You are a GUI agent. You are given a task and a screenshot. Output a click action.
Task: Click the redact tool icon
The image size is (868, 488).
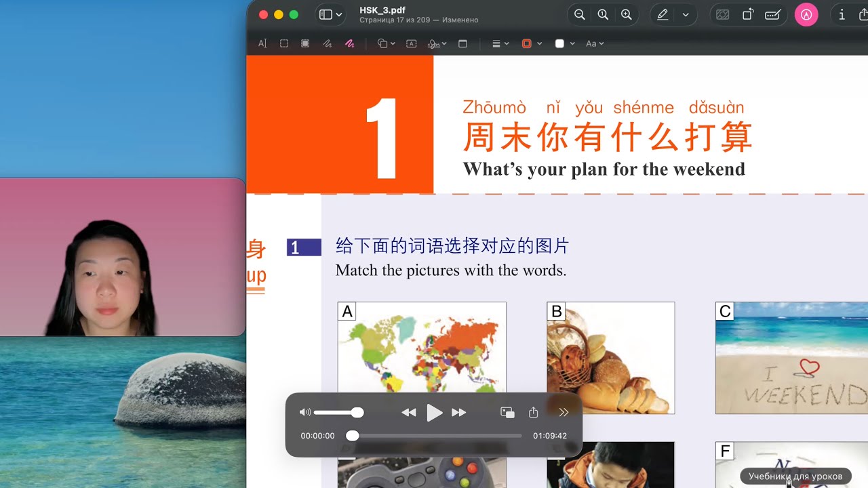pos(723,14)
